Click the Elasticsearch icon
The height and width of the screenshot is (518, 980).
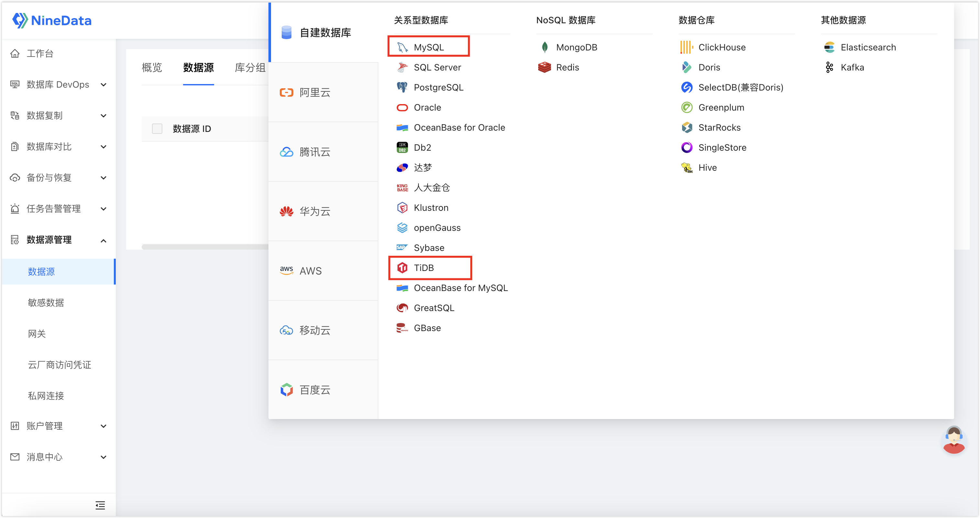click(829, 47)
